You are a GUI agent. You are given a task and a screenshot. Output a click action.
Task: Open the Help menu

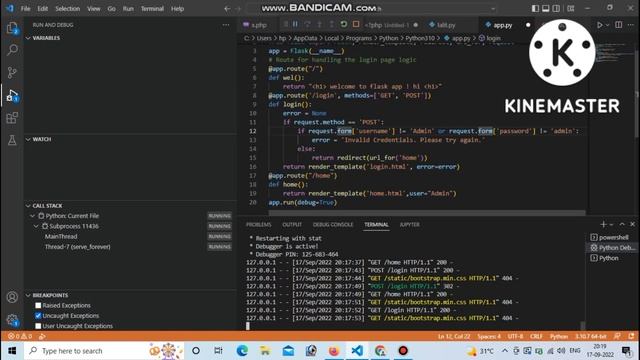pos(178,9)
